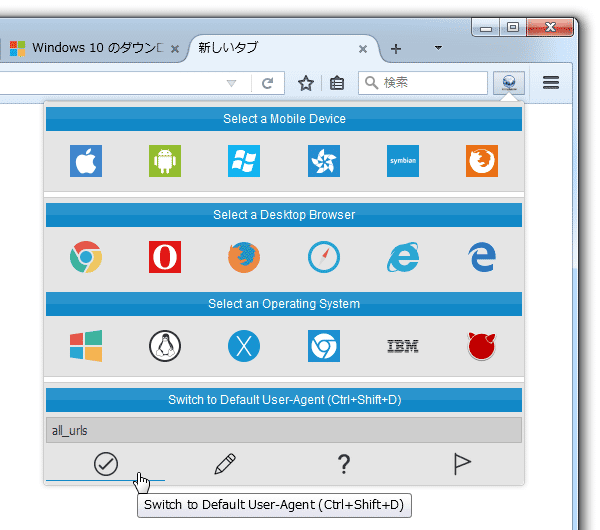This screenshot has width=600, height=530.
Task: Bookmark this page with the star icon
Action: [306, 83]
